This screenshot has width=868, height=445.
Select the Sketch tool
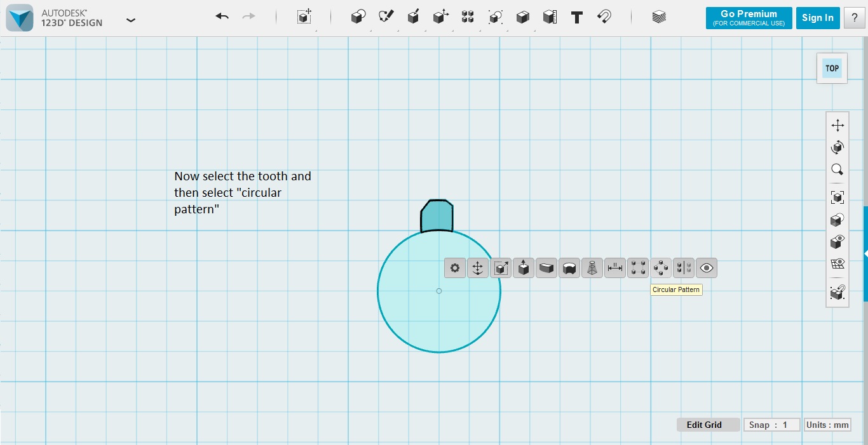click(x=386, y=17)
